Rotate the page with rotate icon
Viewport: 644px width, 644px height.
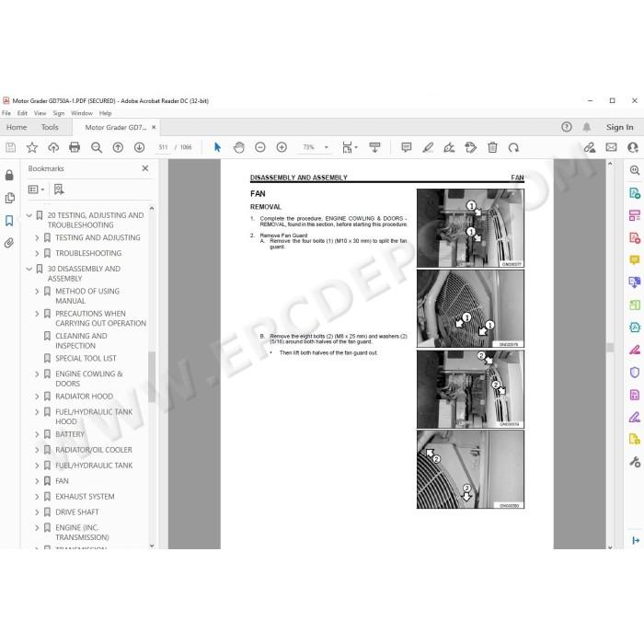pyautogui.click(x=513, y=147)
